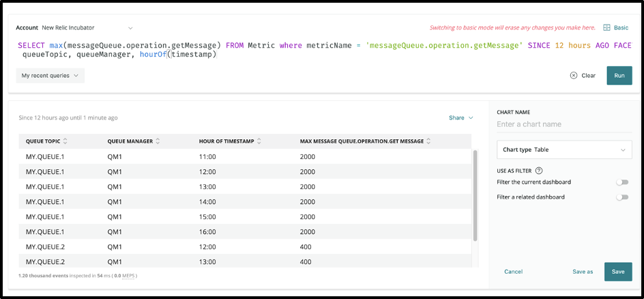Click the Enter a chart name field
The image size is (644, 299).
pyautogui.click(x=564, y=124)
